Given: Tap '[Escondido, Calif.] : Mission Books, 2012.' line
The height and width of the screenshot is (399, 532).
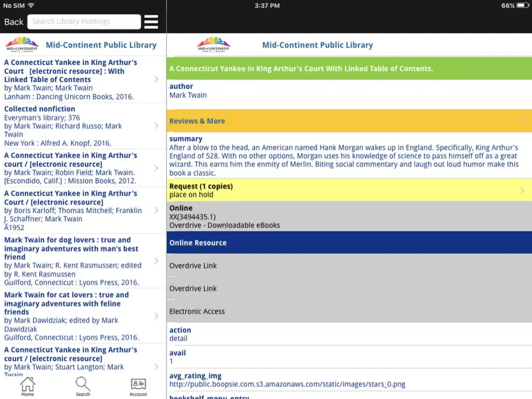Looking at the screenshot, I should pos(70,181).
